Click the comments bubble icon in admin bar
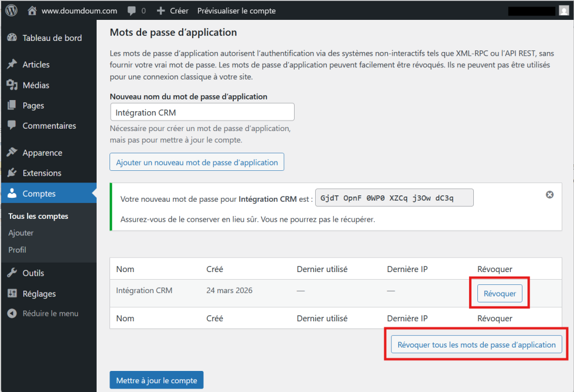 point(132,11)
